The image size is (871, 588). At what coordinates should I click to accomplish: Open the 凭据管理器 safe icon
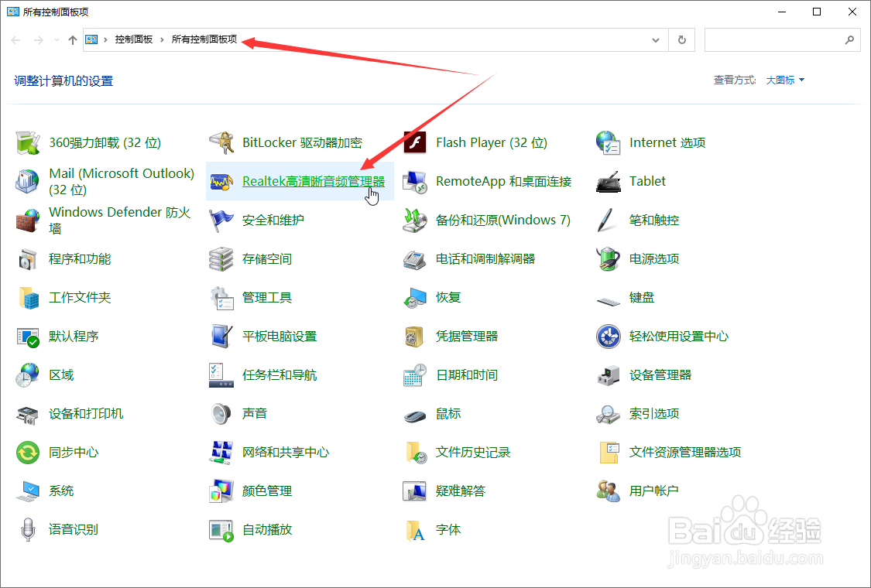pos(414,337)
